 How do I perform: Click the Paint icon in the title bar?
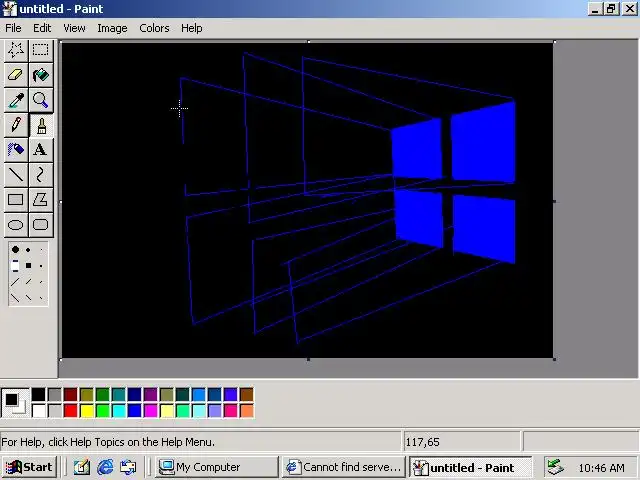9,9
